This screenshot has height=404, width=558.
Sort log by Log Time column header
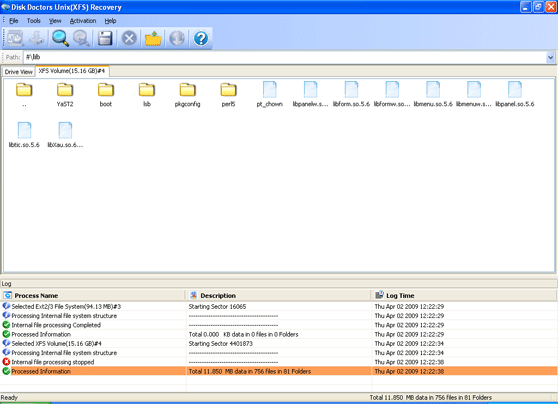coord(464,295)
